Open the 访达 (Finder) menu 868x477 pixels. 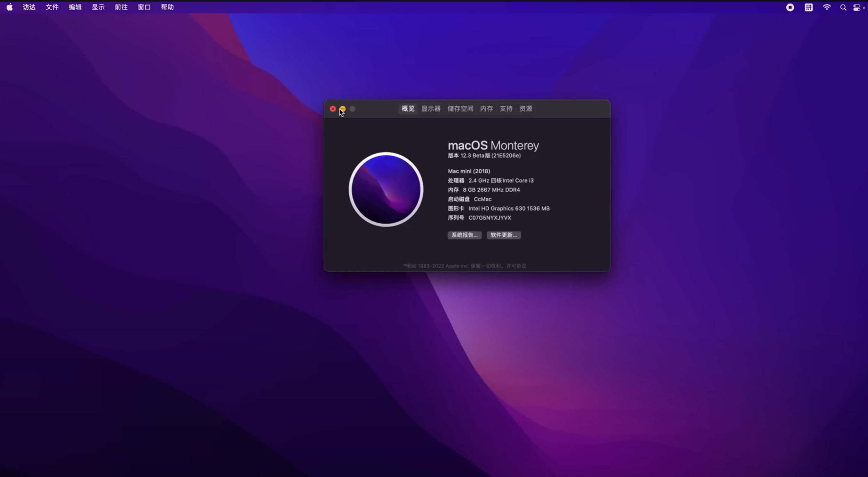point(29,7)
